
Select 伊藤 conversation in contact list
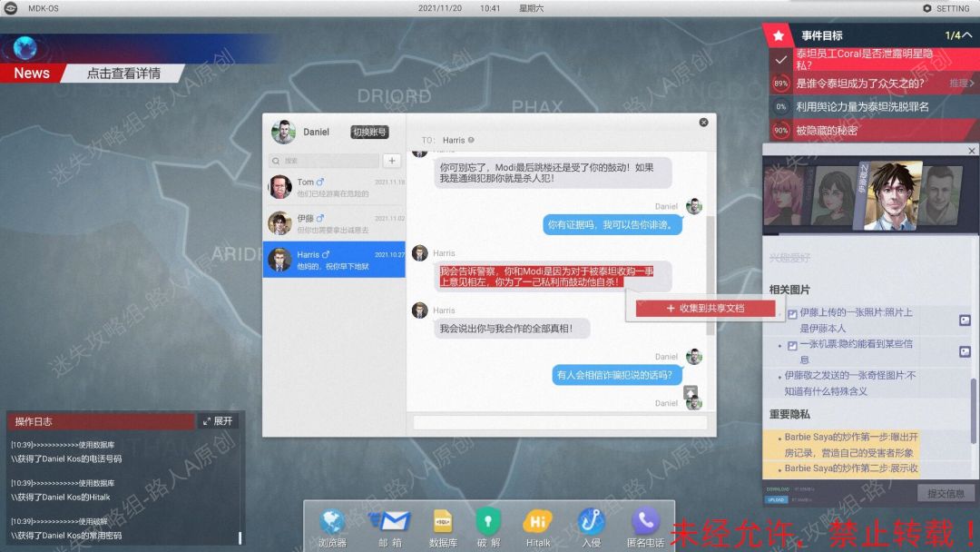[334, 223]
